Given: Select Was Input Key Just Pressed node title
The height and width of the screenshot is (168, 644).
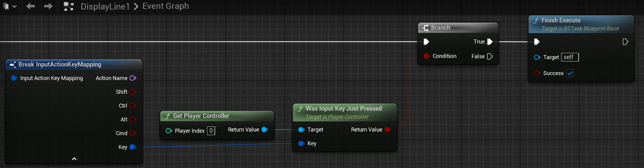Looking at the screenshot, I should click(343, 109).
